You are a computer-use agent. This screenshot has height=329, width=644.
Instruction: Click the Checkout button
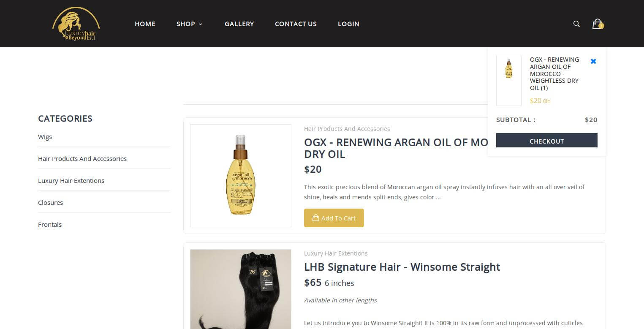coord(546,141)
